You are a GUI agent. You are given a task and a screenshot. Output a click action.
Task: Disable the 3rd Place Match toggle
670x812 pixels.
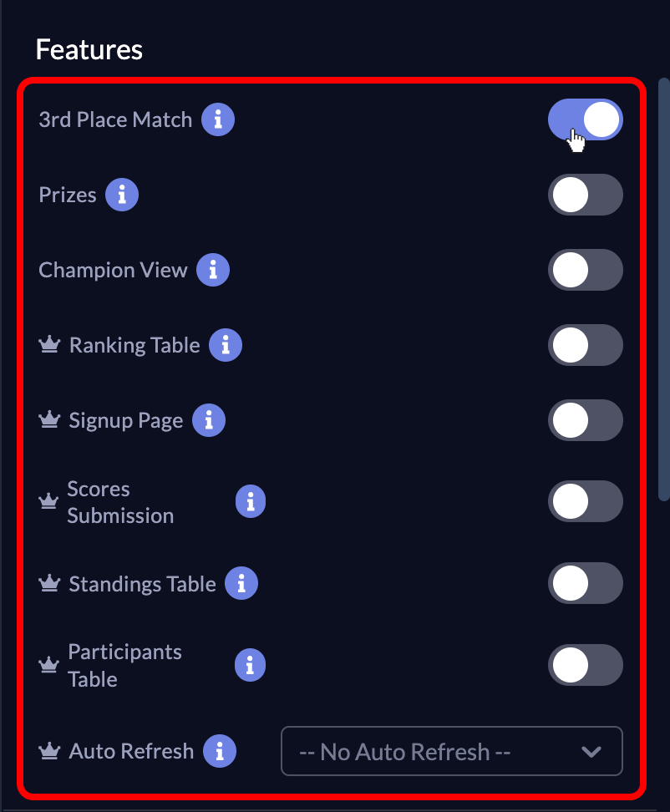[586, 119]
